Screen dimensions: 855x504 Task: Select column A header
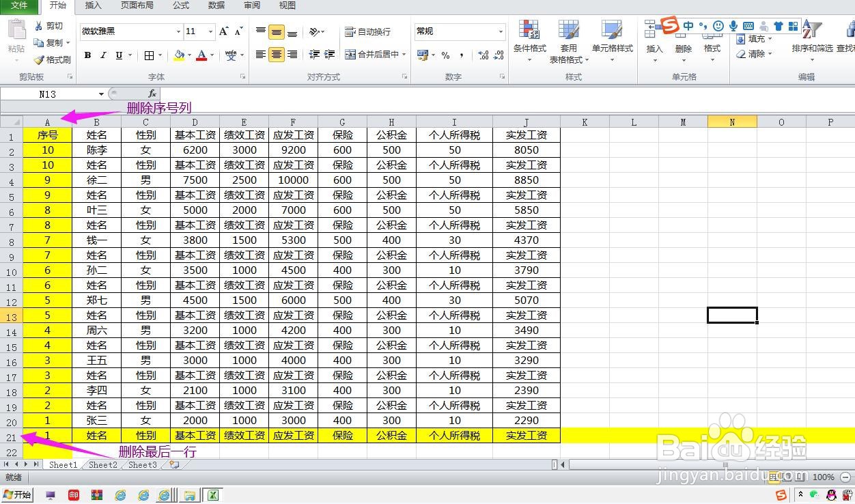tap(47, 122)
